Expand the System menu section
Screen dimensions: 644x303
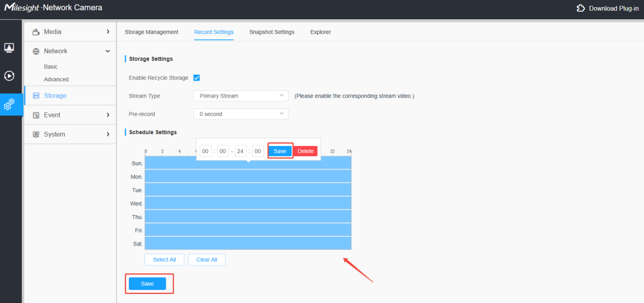click(70, 134)
